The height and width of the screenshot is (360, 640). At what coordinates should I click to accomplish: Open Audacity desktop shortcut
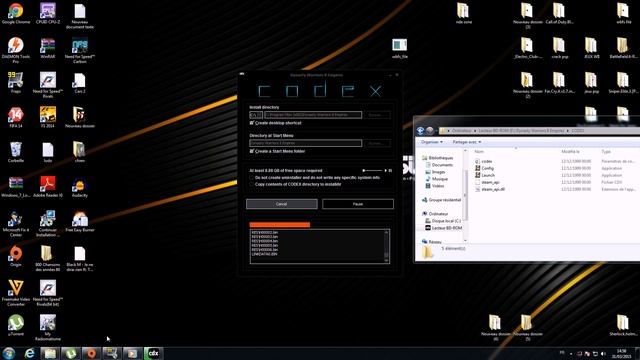pyautogui.click(x=80, y=187)
